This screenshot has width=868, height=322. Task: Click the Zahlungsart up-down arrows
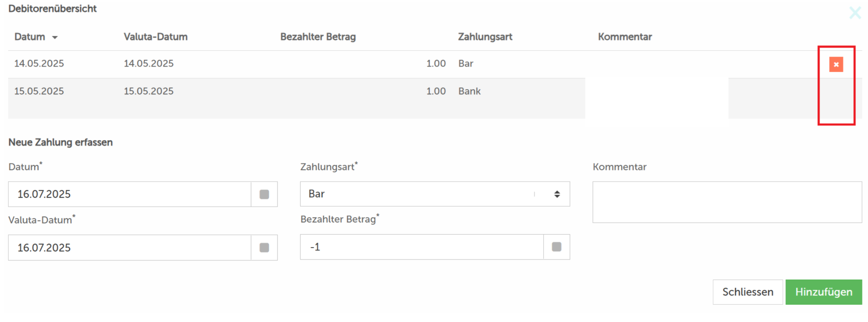click(x=557, y=194)
